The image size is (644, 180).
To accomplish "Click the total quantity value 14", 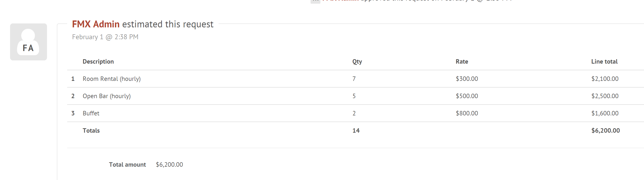I will coord(356,131).
